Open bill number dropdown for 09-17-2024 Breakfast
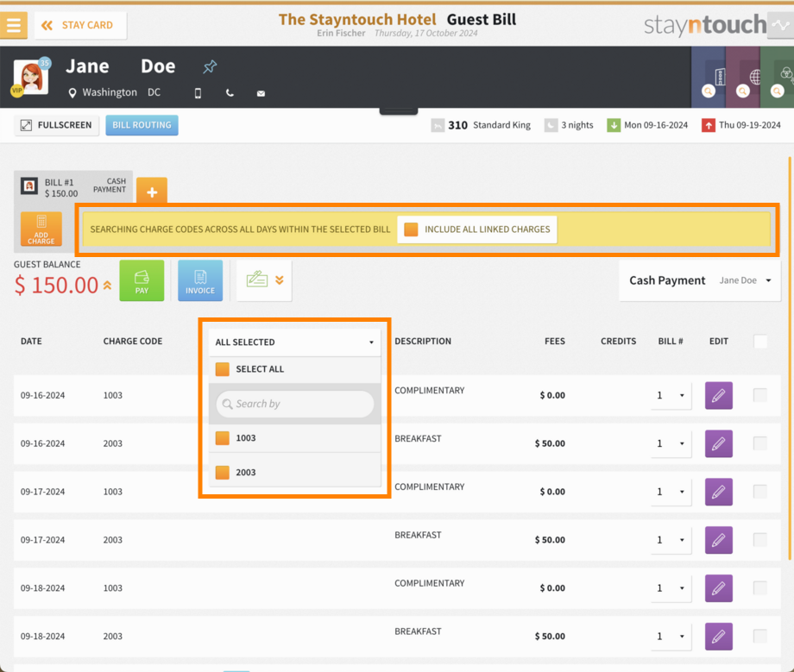The width and height of the screenshot is (794, 672). pos(671,540)
